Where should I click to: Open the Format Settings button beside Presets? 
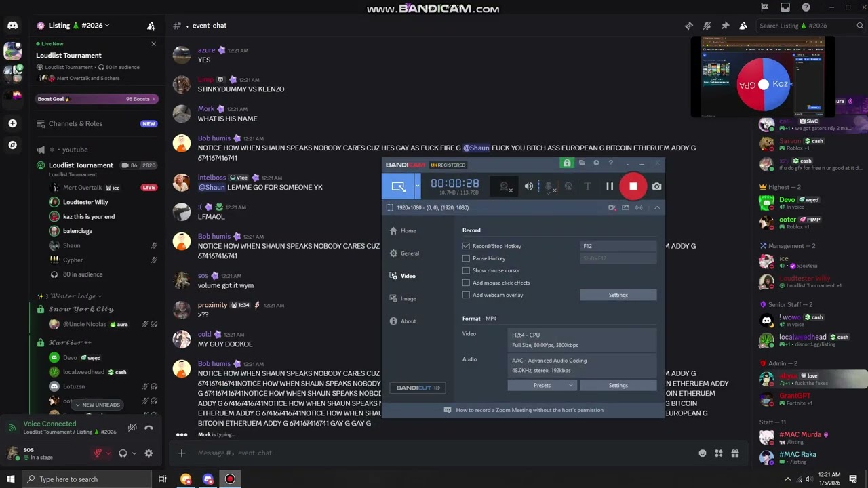tap(618, 386)
